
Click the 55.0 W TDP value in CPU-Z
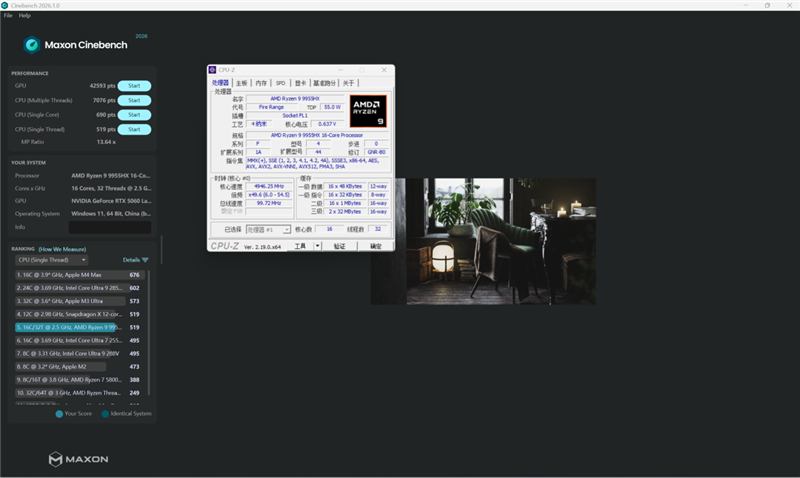pyautogui.click(x=332, y=107)
